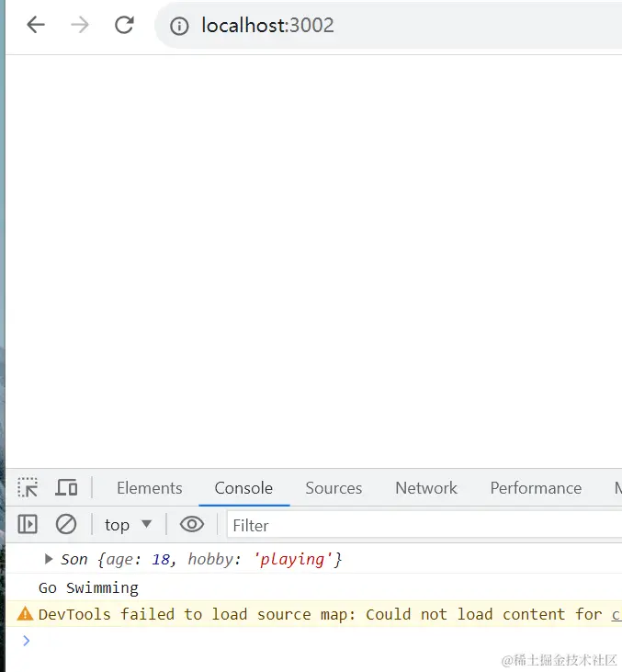622x672 pixels.
Task: Select the Console tab
Action: (243, 488)
